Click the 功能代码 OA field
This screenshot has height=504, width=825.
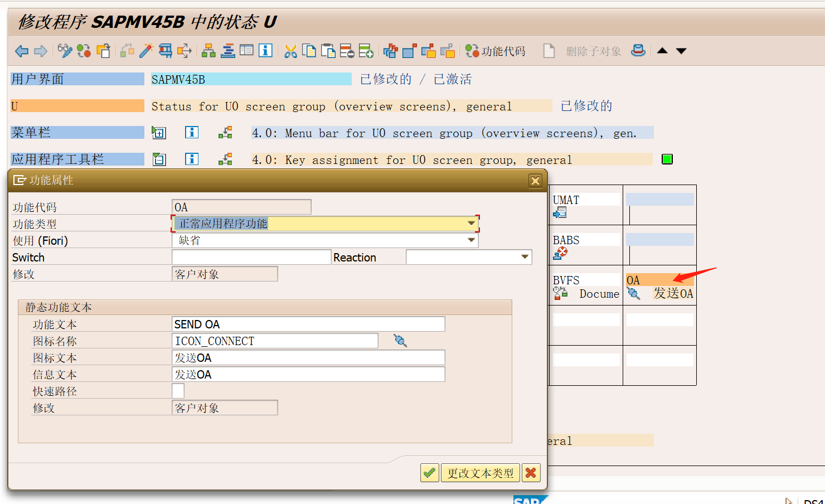click(241, 207)
